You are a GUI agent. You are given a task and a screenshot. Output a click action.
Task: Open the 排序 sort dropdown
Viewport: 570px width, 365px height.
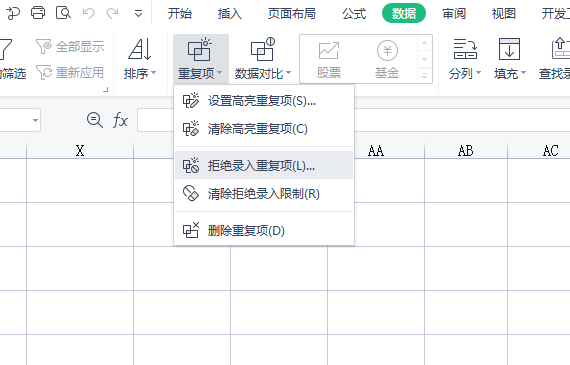pos(140,73)
